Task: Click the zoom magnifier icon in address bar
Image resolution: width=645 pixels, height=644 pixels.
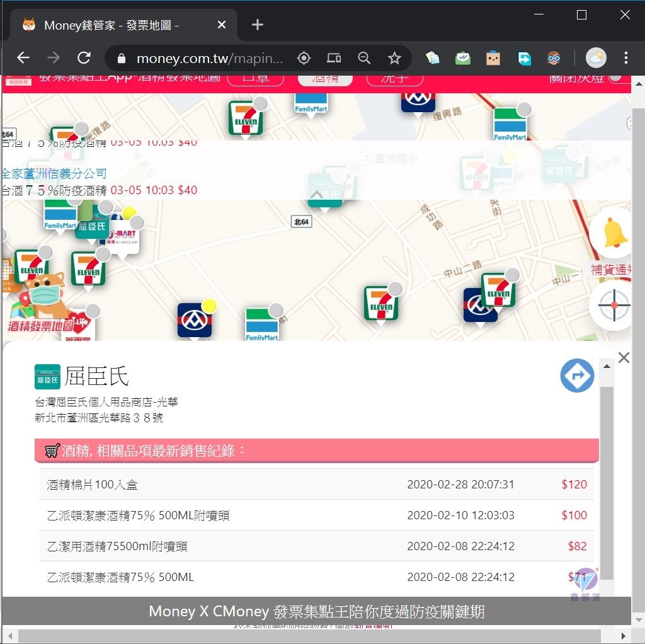Action: click(x=364, y=58)
